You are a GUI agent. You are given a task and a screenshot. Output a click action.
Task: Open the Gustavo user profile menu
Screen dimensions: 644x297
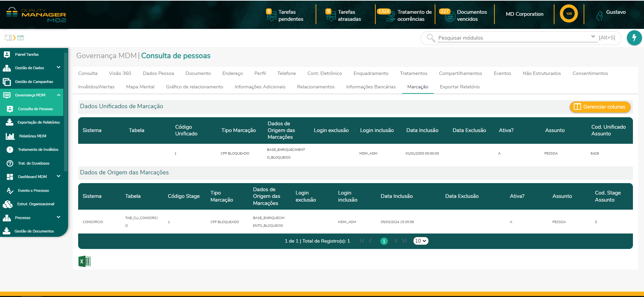611,14
